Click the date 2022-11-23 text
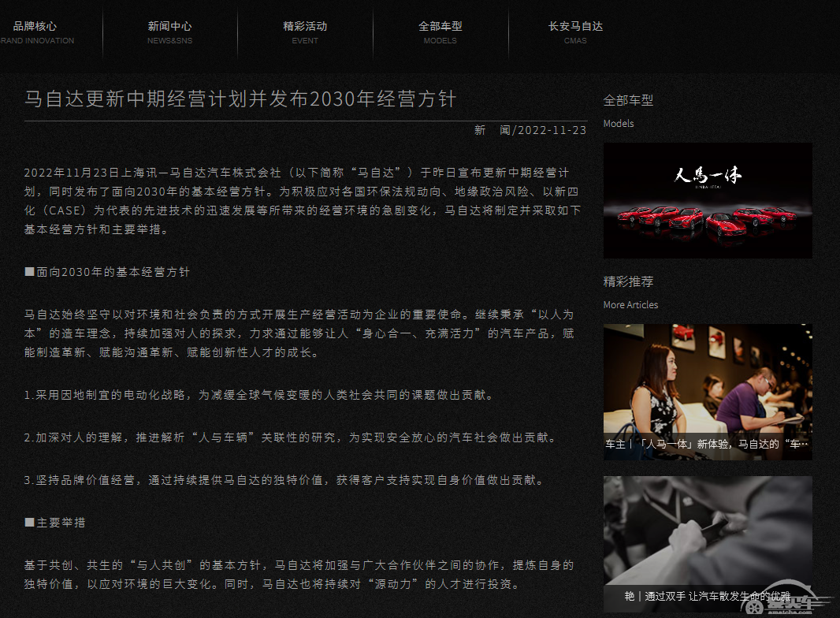The height and width of the screenshot is (618, 840). tap(552, 130)
